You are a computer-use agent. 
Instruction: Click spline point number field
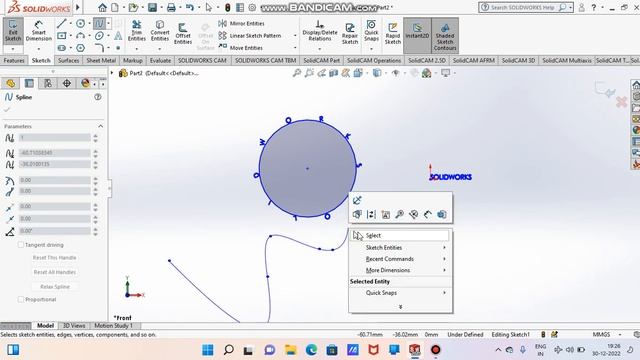[55, 138]
